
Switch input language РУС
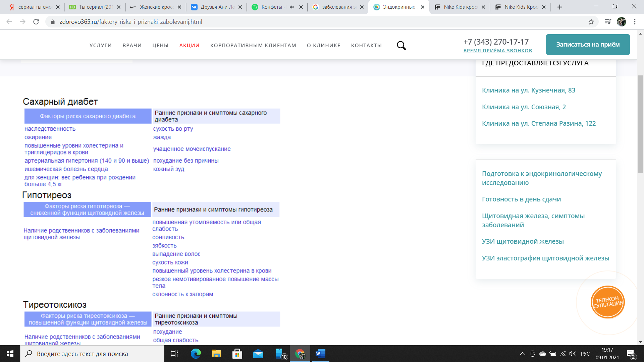point(585,354)
